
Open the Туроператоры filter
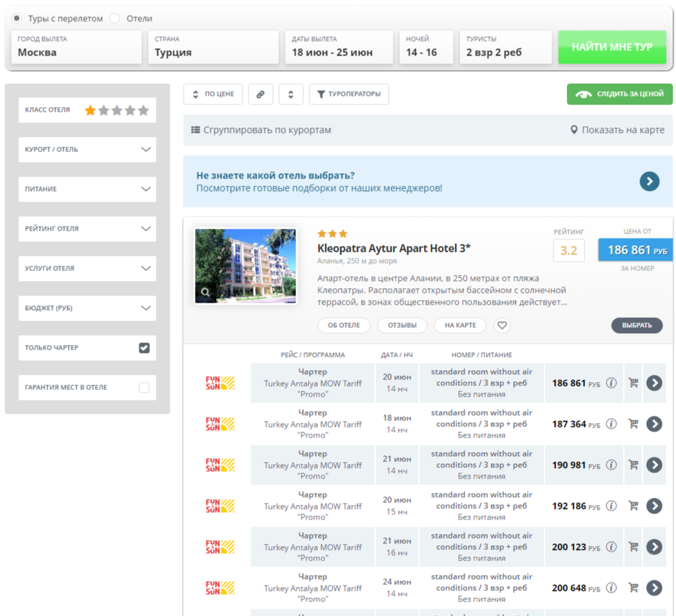(x=349, y=94)
